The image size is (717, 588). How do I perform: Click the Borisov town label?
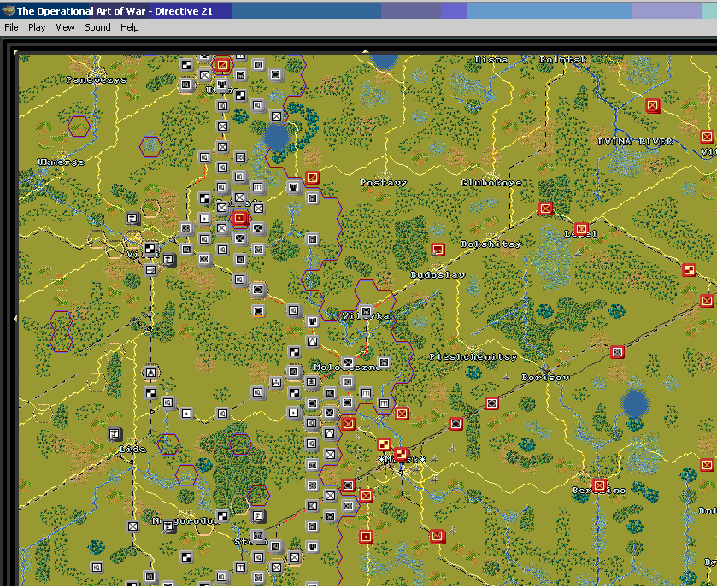545,378
